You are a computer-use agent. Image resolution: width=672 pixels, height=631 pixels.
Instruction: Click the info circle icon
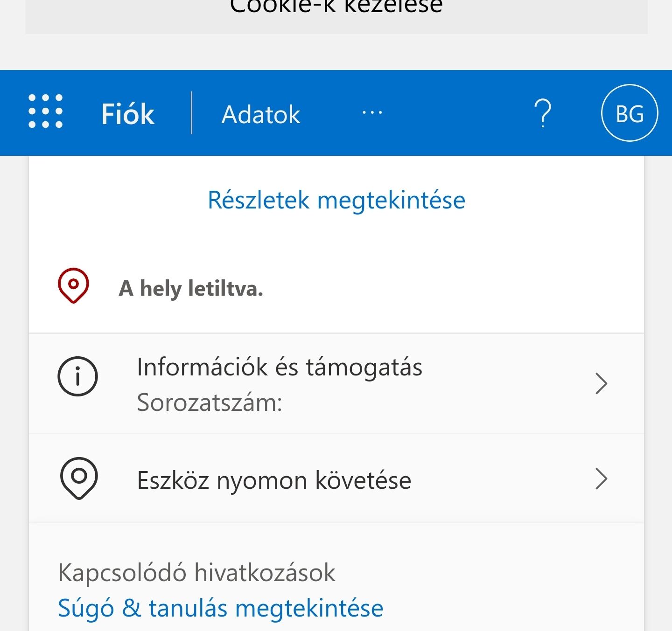[77, 376]
